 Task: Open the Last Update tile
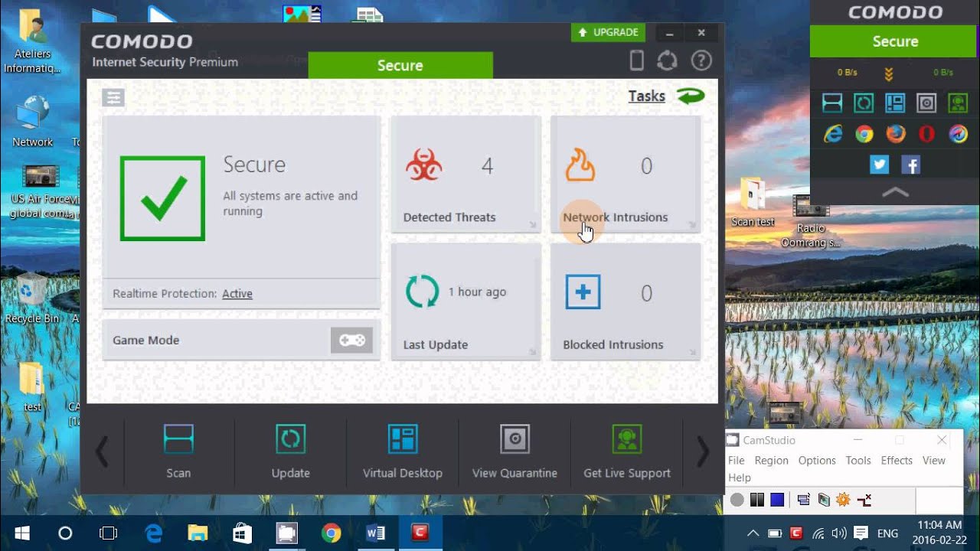tap(465, 302)
